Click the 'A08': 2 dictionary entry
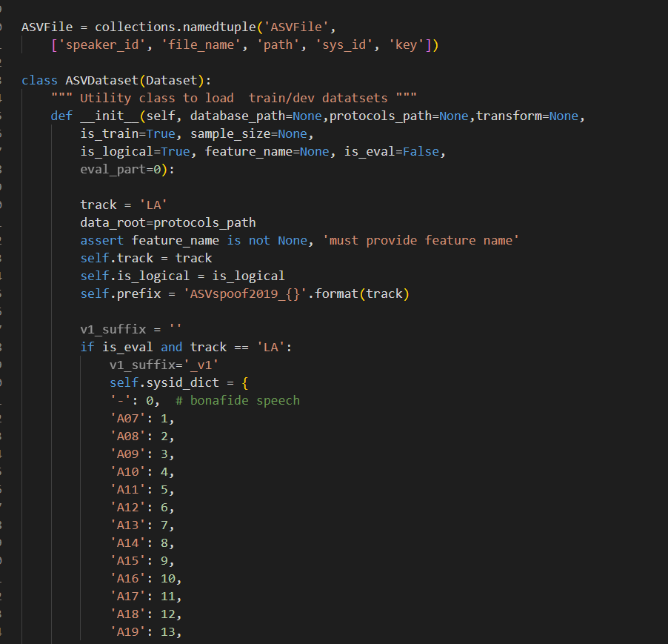668x644 pixels. [x=142, y=436]
